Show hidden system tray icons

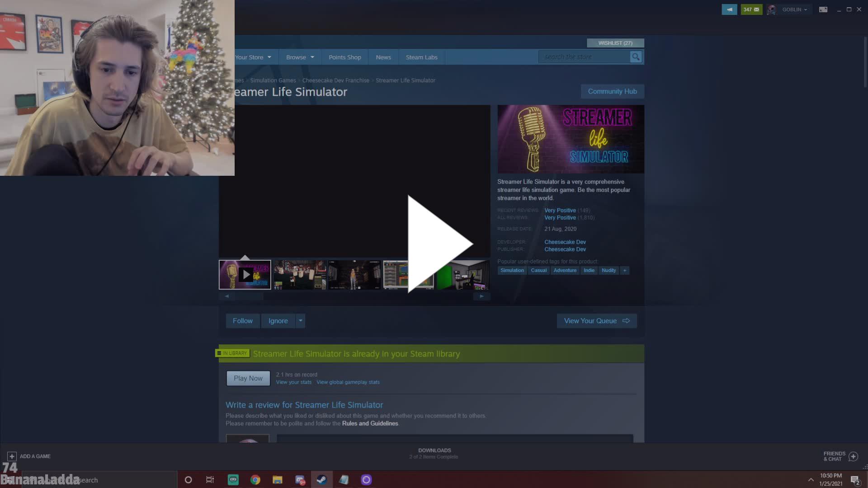coord(811,480)
